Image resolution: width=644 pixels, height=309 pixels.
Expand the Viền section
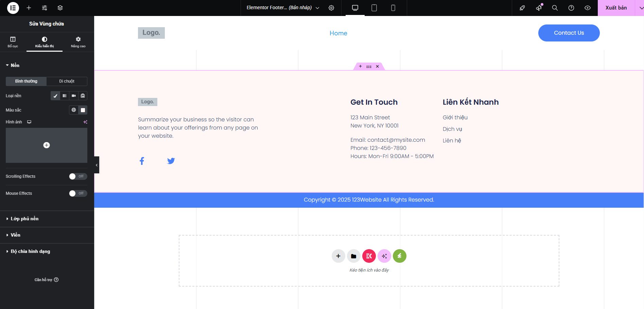click(15, 235)
